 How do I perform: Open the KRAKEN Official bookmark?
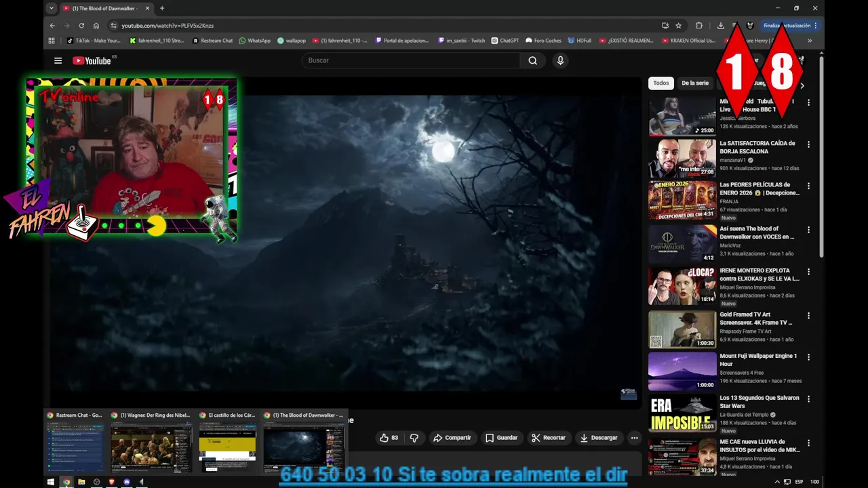pos(687,41)
